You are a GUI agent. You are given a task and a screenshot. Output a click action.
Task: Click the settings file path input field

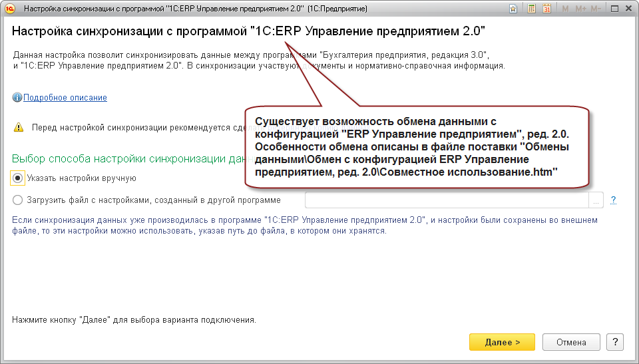(x=447, y=200)
